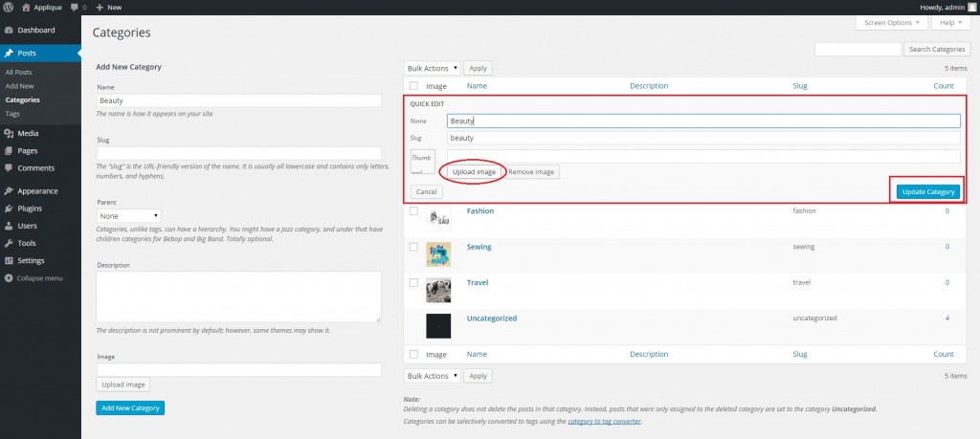Image resolution: width=980 pixels, height=439 pixels.
Task: Click the comments bubble icon in top bar
Action: (x=75, y=7)
